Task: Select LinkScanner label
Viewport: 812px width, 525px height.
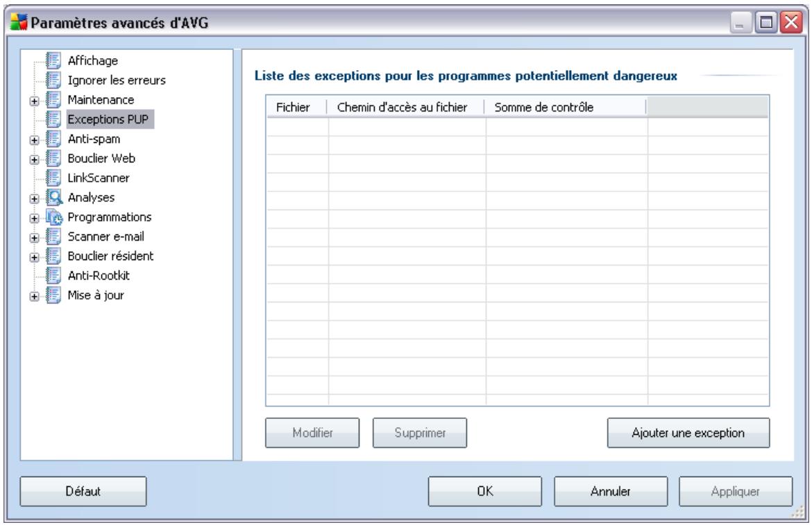Action: (99, 178)
